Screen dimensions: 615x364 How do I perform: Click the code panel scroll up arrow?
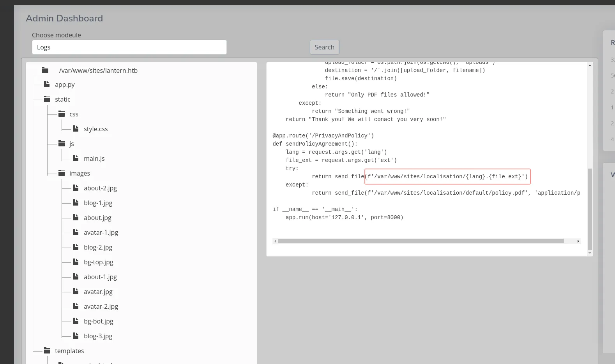pos(590,65)
